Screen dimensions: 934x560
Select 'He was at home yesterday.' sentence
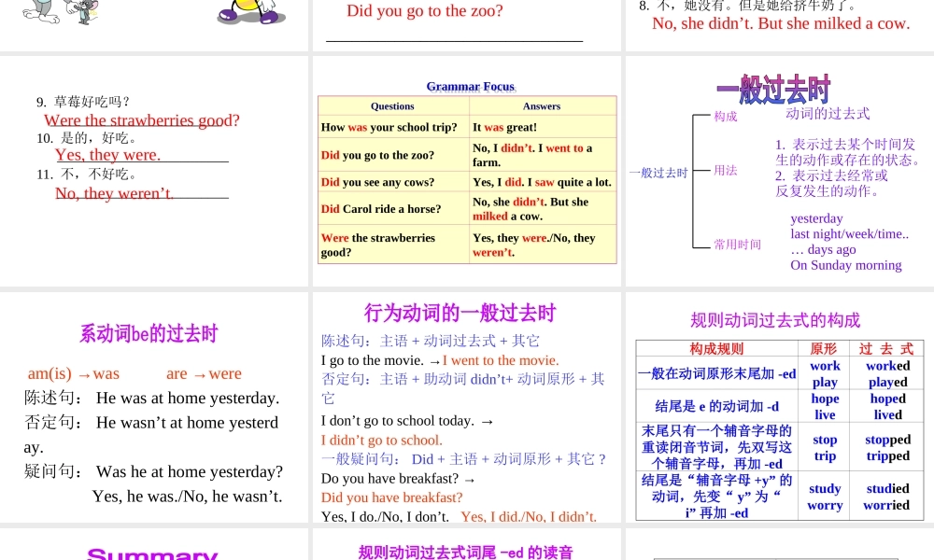(188, 399)
